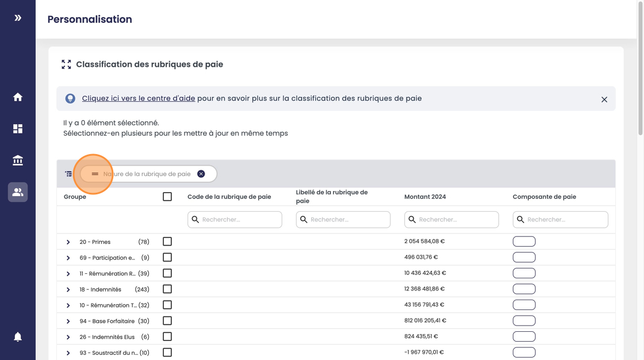
Task: Click the page vertical scrollbar
Action: point(640,69)
